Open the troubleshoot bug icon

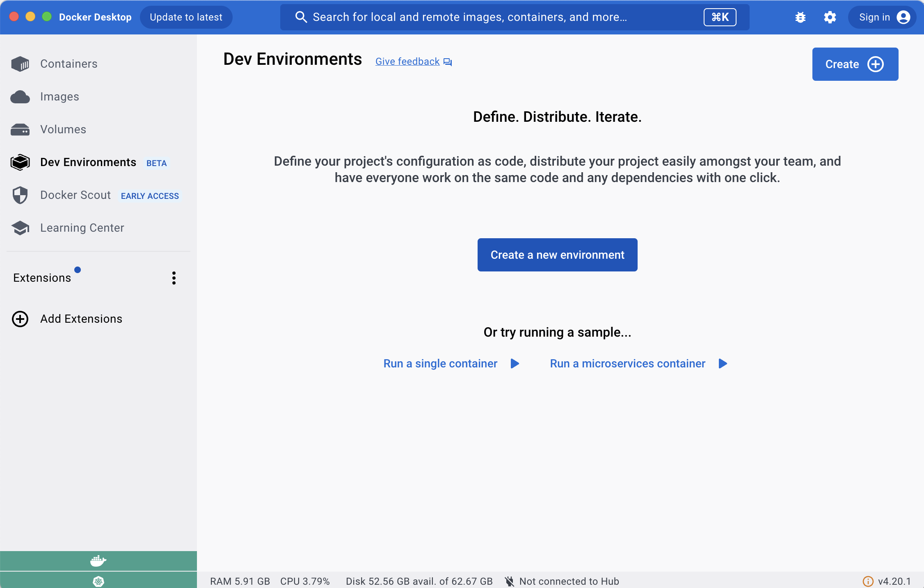click(x=800, y=17)
